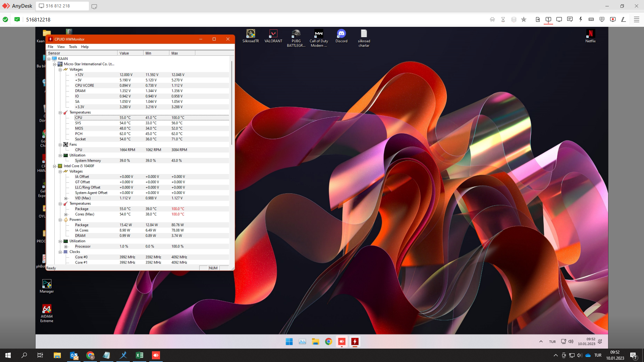Click remote taskbar File Explorer icon
The image size is (644, 362).
(x=315, y=342)
